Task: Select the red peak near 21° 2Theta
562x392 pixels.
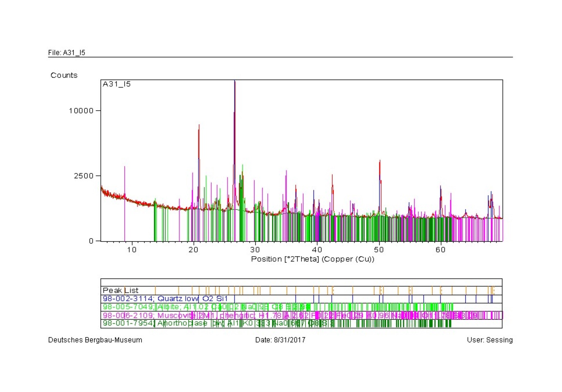Action: [x=199, y=141]
